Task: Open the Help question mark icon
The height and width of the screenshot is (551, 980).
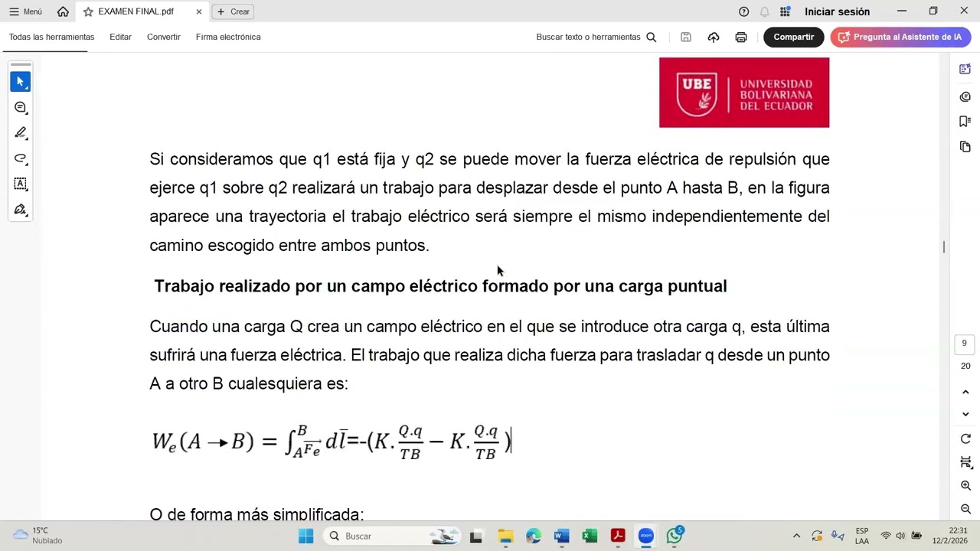Action: pos(743,11)
